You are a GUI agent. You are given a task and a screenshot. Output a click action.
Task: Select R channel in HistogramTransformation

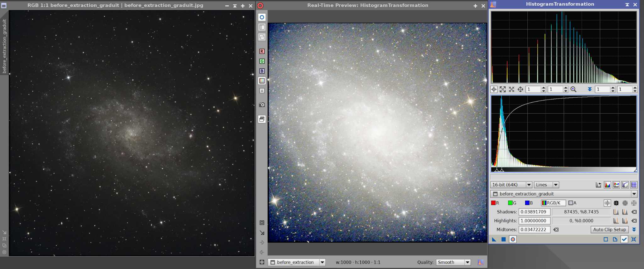point(496,203)
